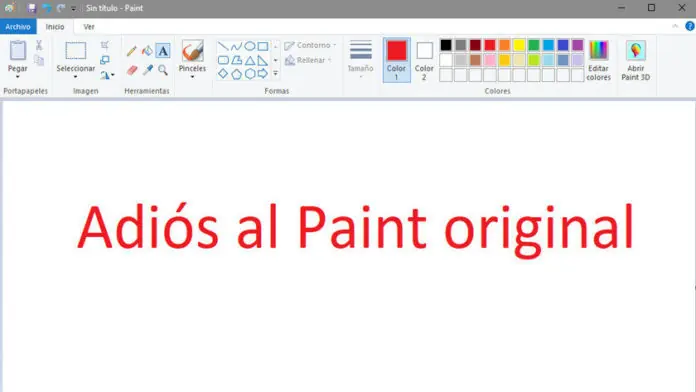Click the Redo icon in title bar

61,8
